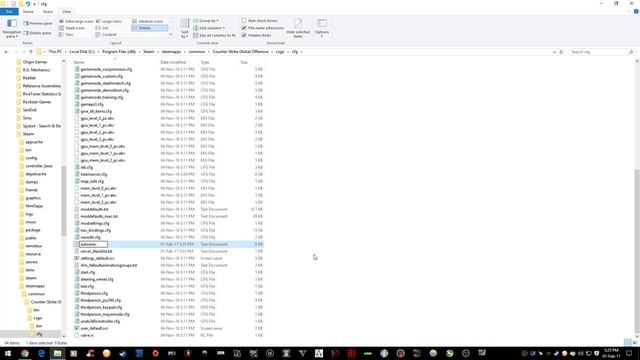Select the Details layout option
640x360 pixels.
[x=149, y=28]
